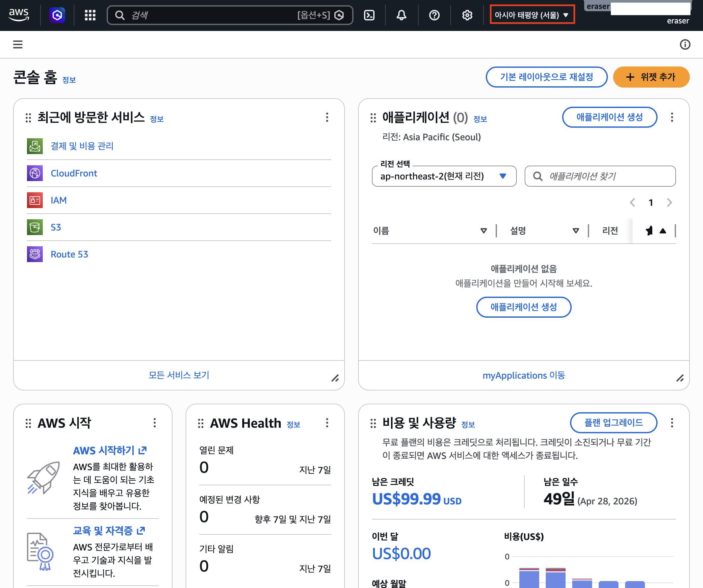Sort applications by the 이름 column arrow
This screenshot has width=703, height=588.
483,231
